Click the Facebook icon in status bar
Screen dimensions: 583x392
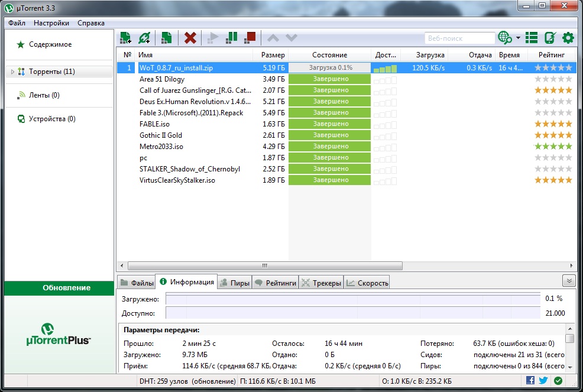tap(530, 381)
